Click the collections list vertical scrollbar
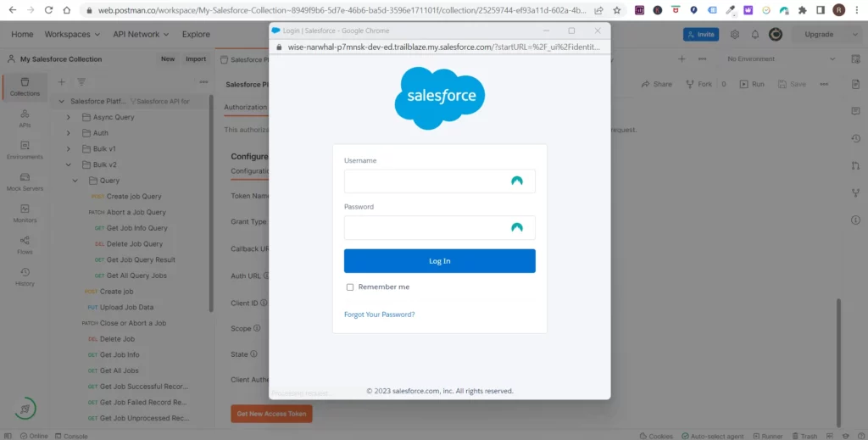Image resolution: width=868 pixels, height=440 pixels. point(211,203)
